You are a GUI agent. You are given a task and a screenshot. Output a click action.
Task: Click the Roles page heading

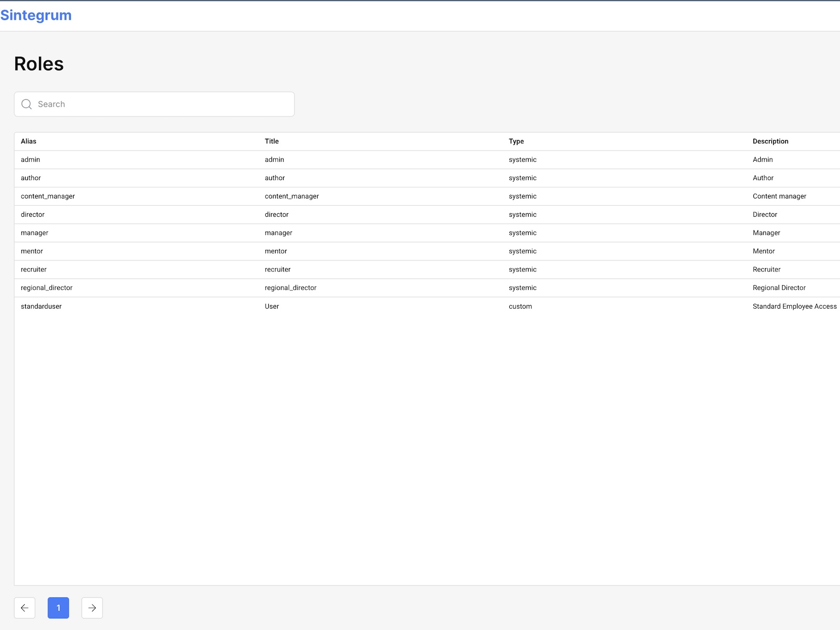point(39,64)
